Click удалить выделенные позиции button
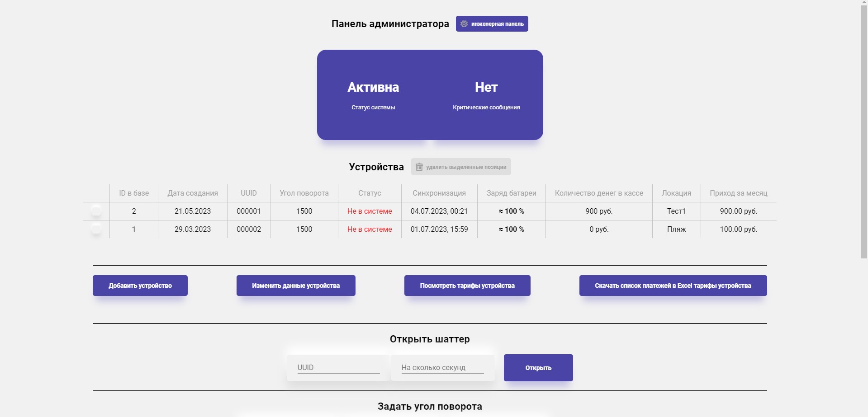Screen dimensions: 868x417 click(461, 167)
